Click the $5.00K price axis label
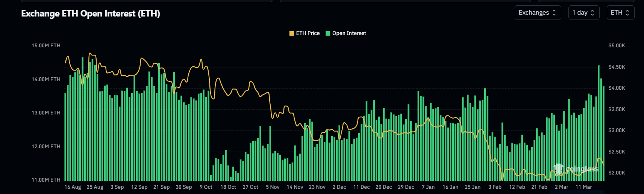The image size is (644, 194). (x=617, y=46)
